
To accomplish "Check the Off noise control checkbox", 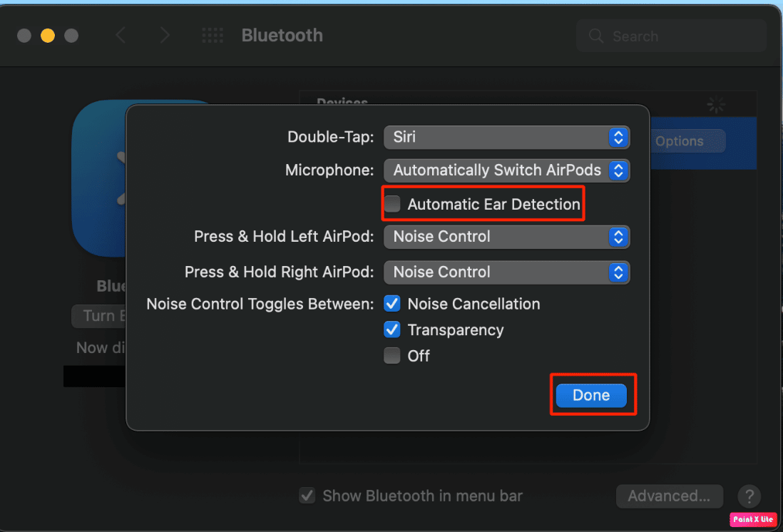I will pos(392,356).
